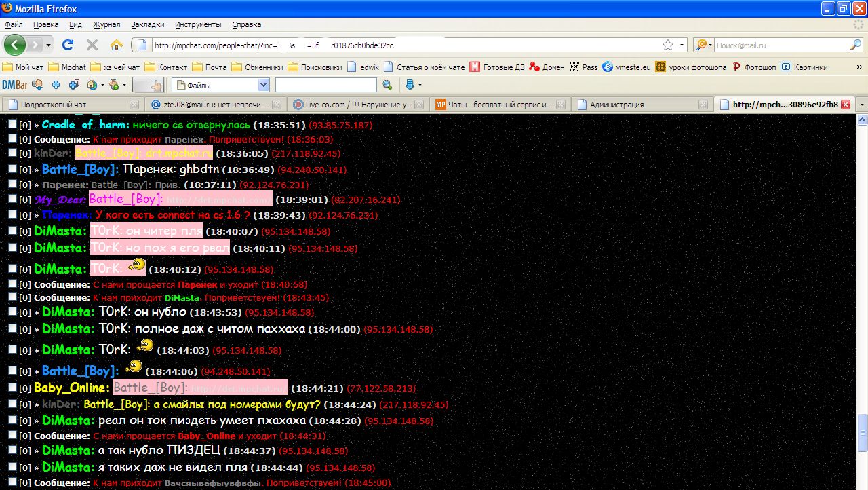The width and height of the screenshot is (868, 490).
Task: Open the Закладки menu
Action: (x=147, y=24)
